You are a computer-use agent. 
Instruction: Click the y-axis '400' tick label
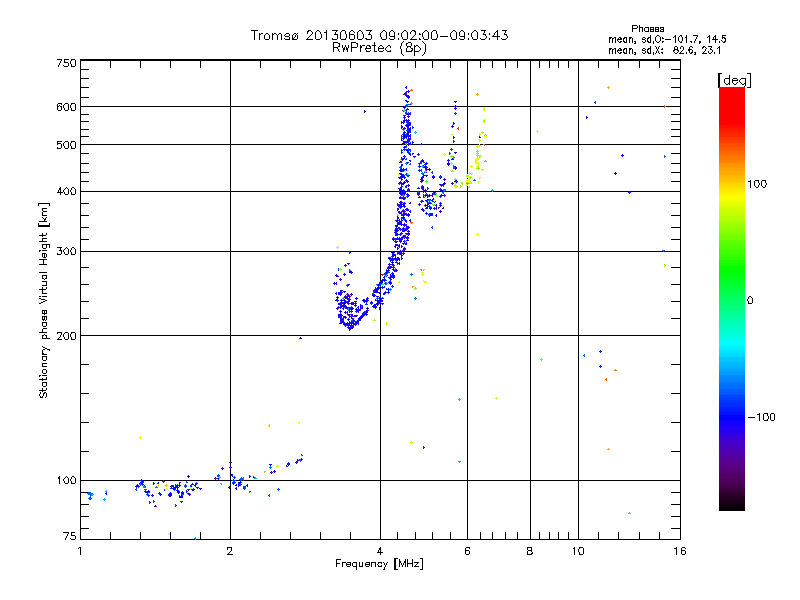pyautogui.click(x=66, y=192)
